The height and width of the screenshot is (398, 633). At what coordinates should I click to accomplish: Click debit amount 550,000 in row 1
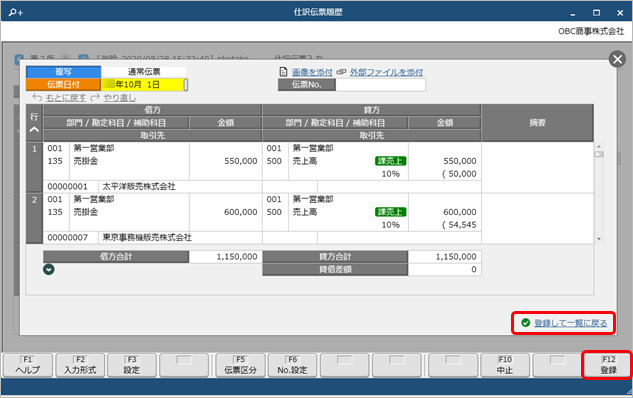click(x=241, y=161)
